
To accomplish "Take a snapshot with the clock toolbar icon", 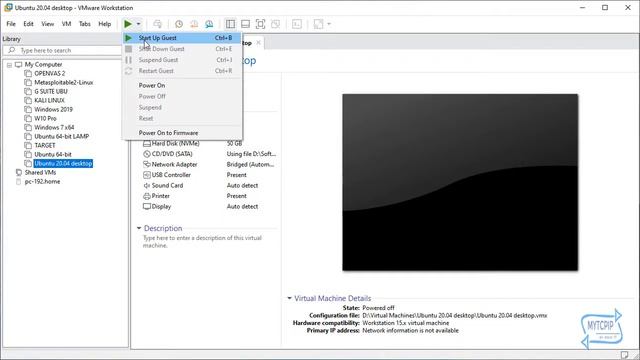I will click(x=179, y=24).
